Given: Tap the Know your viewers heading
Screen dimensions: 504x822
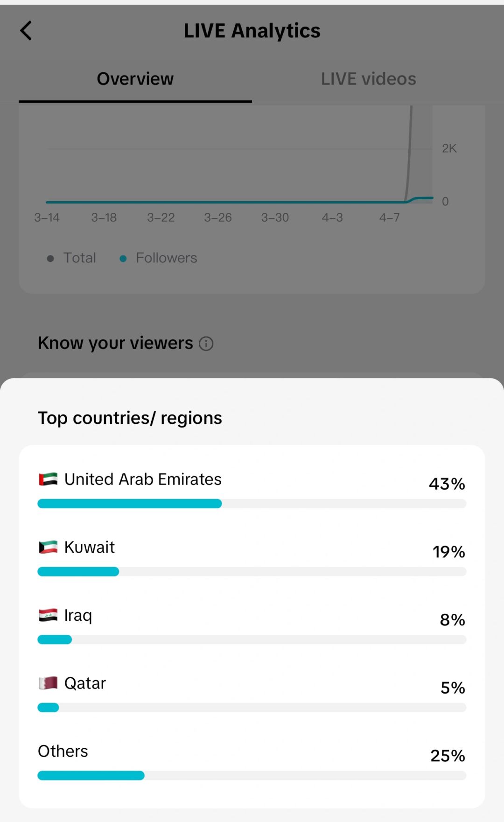Looking at the screenshot, I should pyautogui.click(x=115, y=343).
